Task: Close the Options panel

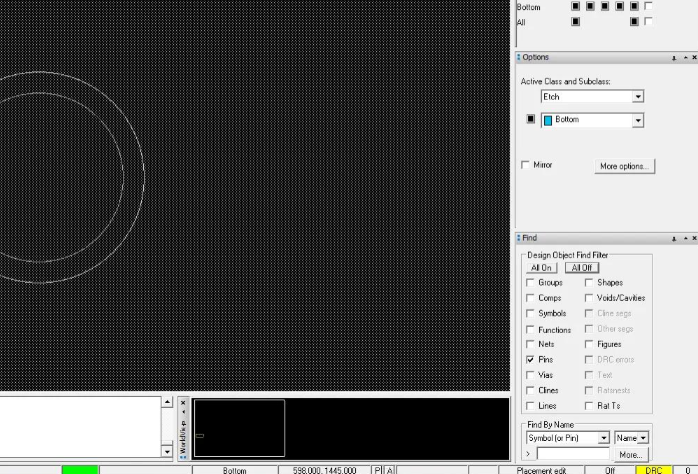Action: coord(694,58)
